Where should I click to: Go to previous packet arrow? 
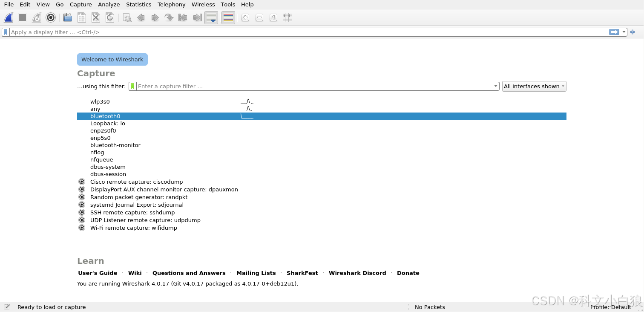141,17
